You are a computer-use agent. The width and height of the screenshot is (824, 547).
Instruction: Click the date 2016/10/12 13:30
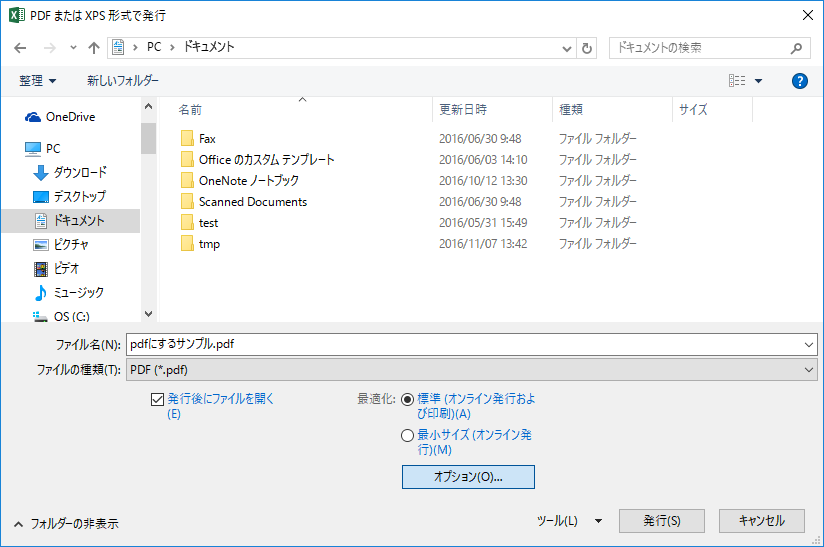click(x=483, y=181)
